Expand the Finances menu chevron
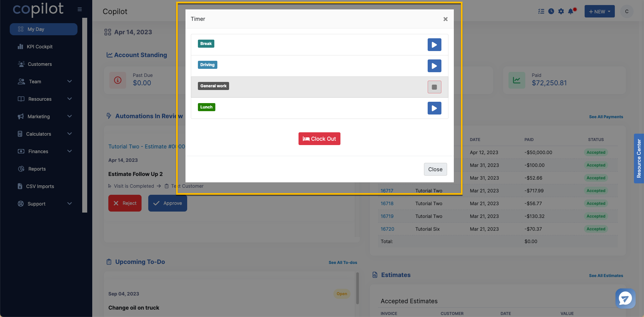The width and height of the screenshot is (644, 317). click(x=69, y=151)
